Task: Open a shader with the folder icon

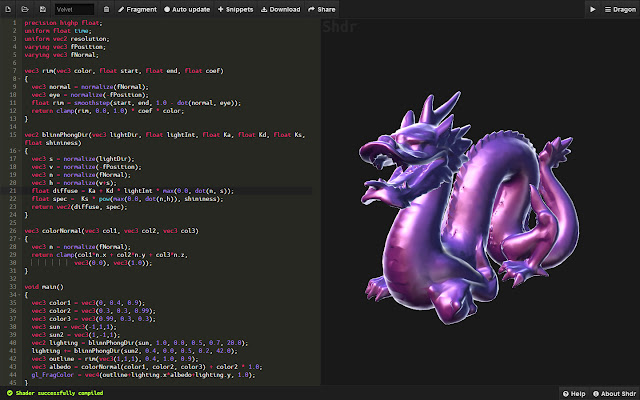Action: (x=26, y=9)
